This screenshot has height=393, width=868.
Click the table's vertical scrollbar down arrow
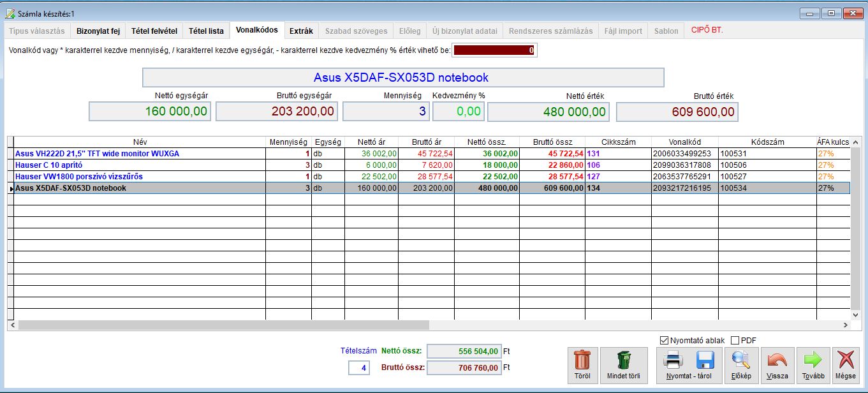856,314
